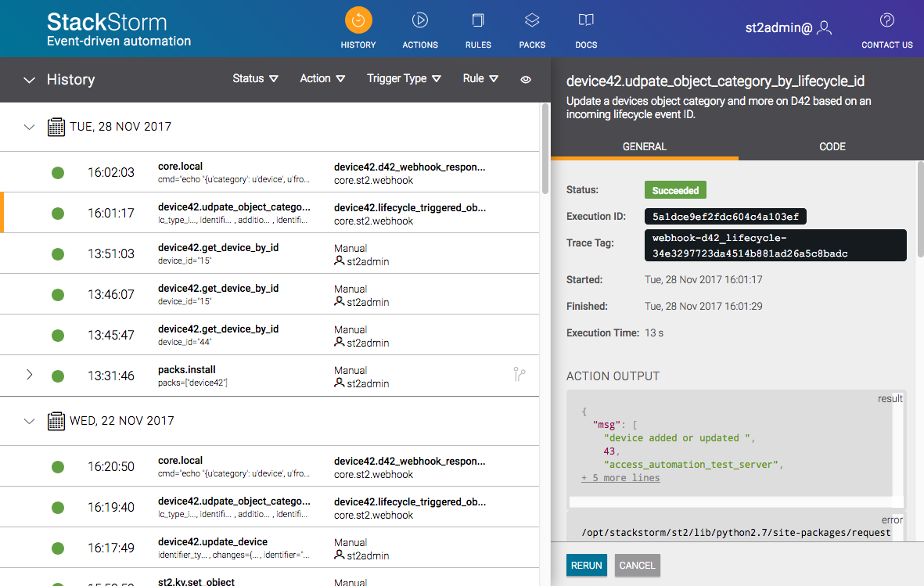
Task: Click green status dot of 16:02:03 execution
Action: 58,173
